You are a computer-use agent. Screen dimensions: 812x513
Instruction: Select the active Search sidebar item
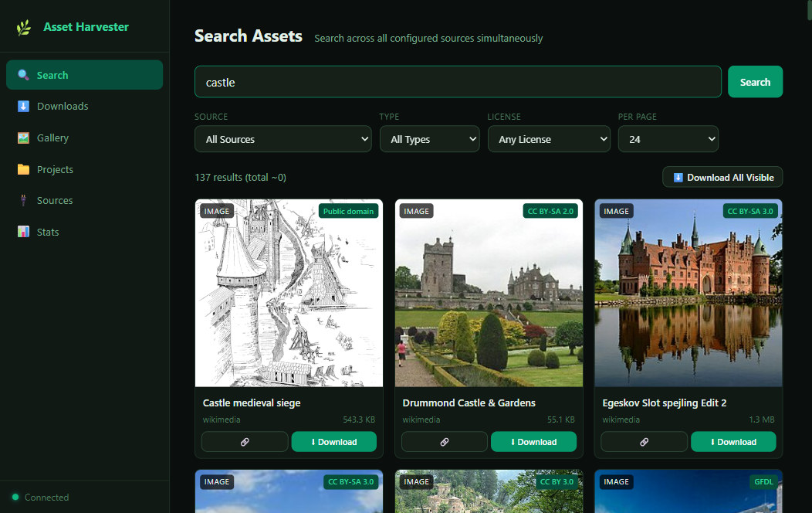point(84,75)
